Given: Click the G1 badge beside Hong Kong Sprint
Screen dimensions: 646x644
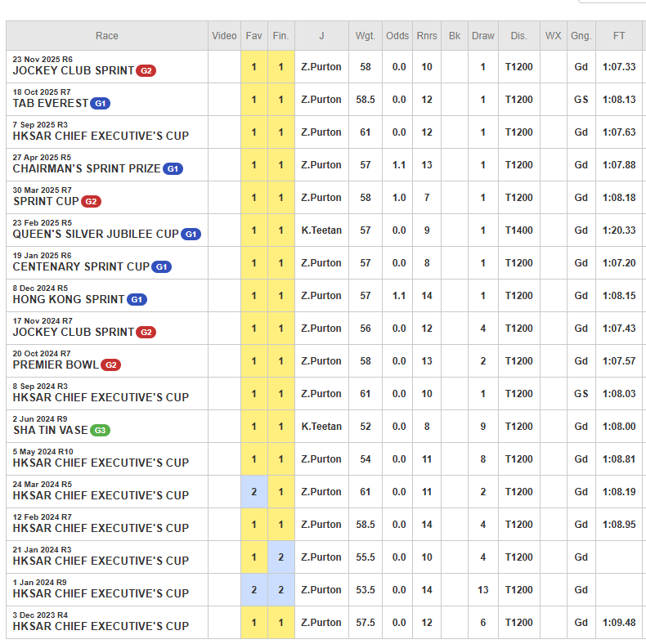Looking at the screenshot, I should pyautogui.click(x=137, y=300).
